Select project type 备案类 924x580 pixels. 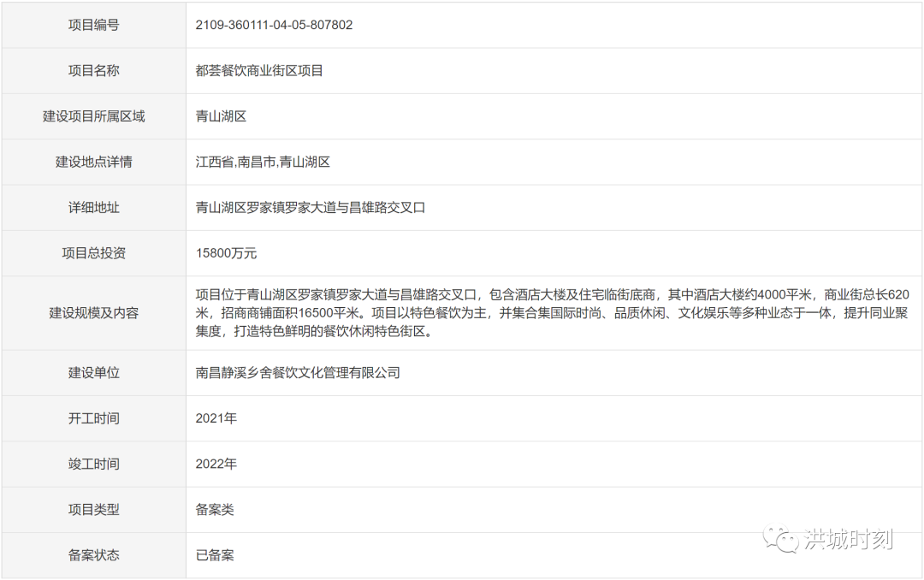[215, 509]
